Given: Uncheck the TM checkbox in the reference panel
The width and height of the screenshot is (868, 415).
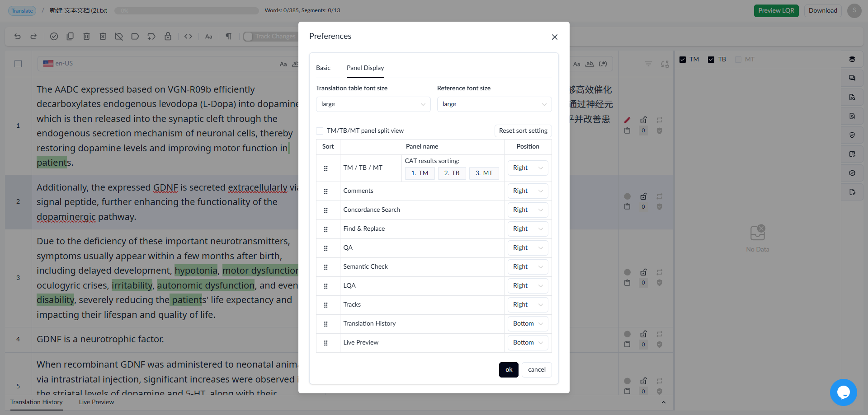Looking at the screenshot, I should 683,60.
